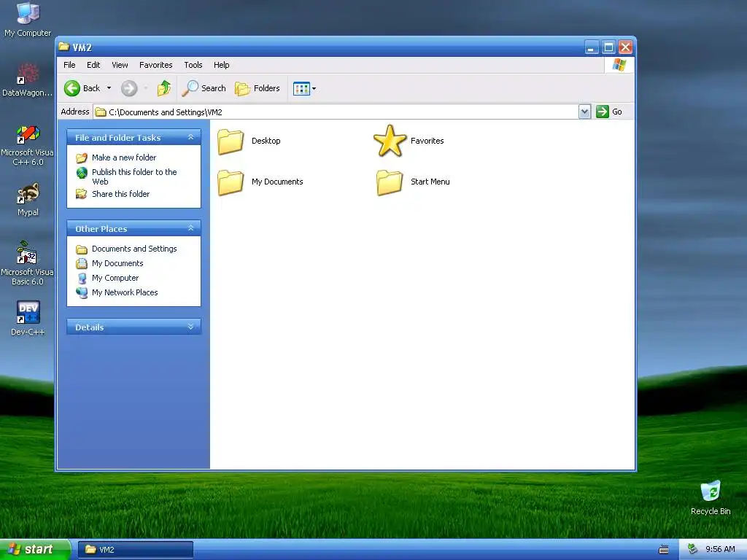Viewport: 747px width, 560px height.
Task: Click the 9:56 AM clock
Action: tap(720, 549)
